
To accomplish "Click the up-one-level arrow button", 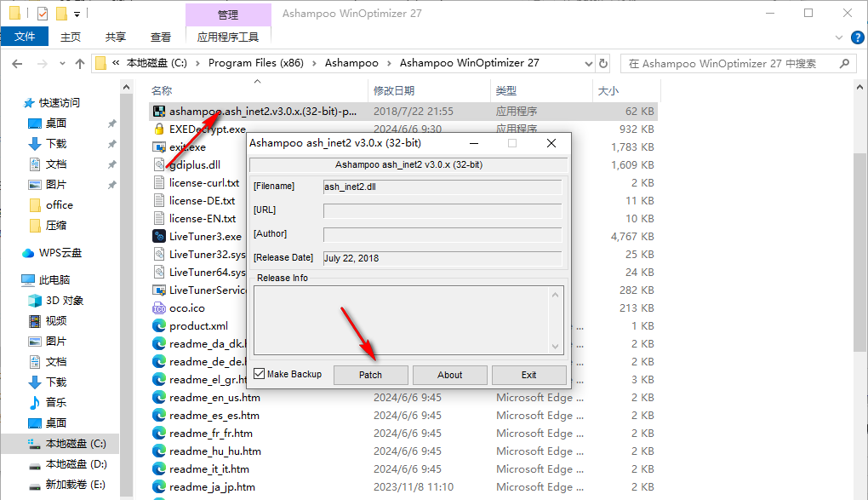I will [80, 63].
